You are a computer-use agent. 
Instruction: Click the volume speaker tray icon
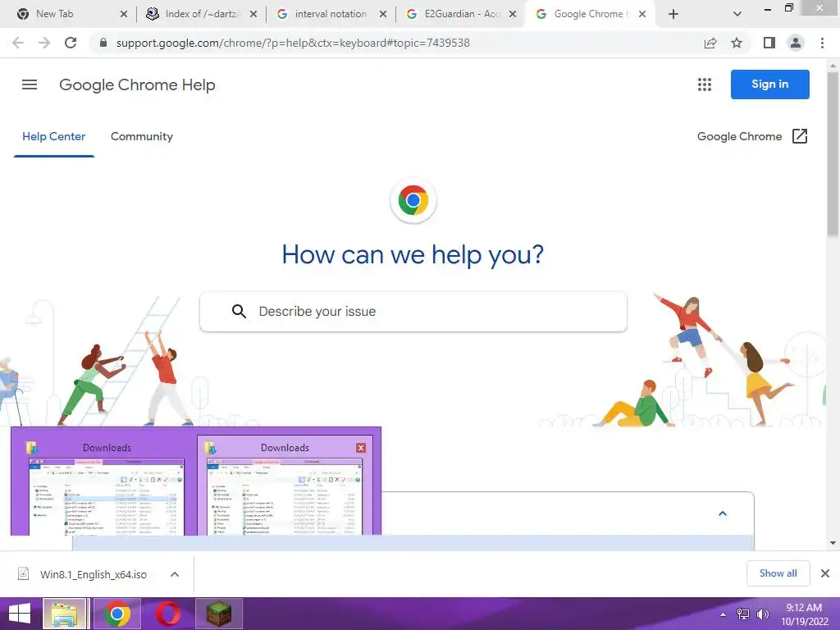pos(762,614)
